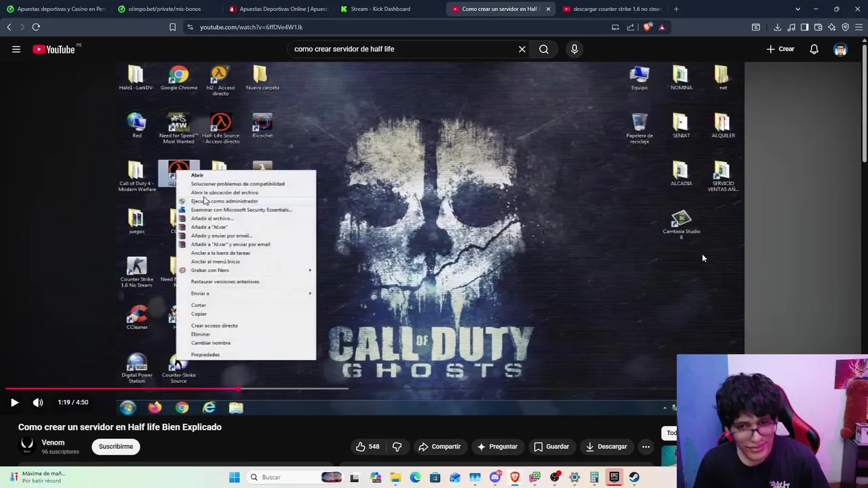Click the Crear button
The image size is (868, 488).
coord(780,49)
